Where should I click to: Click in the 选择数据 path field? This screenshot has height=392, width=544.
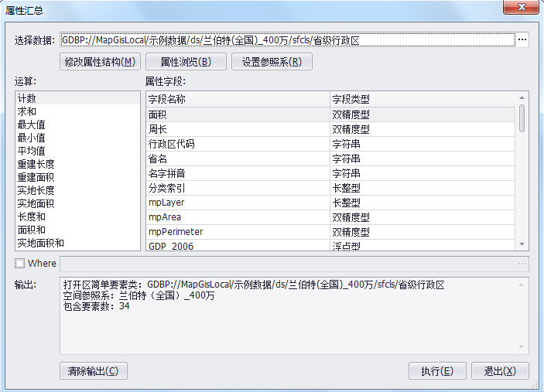(286, 40)
